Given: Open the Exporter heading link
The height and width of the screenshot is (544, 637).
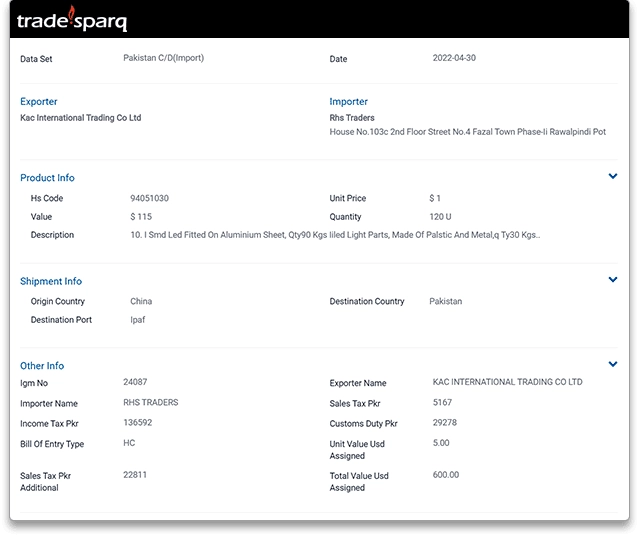Looking at the screenshot, I should click(39, 102).
